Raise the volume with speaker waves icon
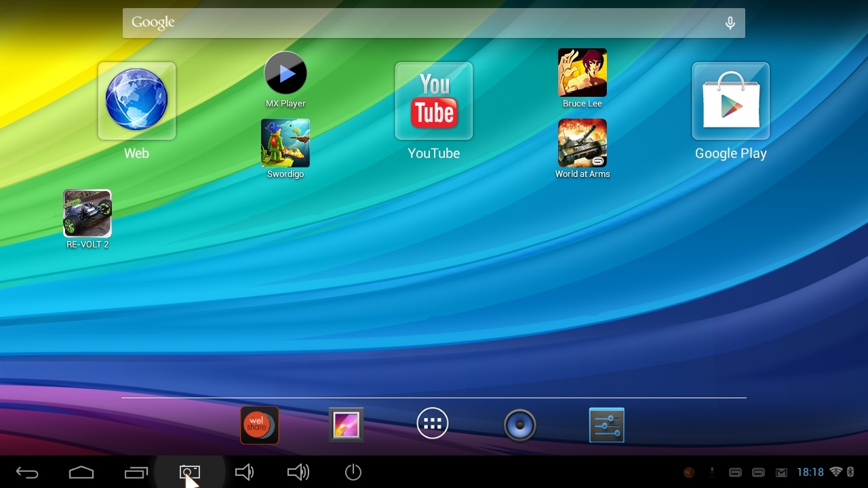 (x=298, y=472)
